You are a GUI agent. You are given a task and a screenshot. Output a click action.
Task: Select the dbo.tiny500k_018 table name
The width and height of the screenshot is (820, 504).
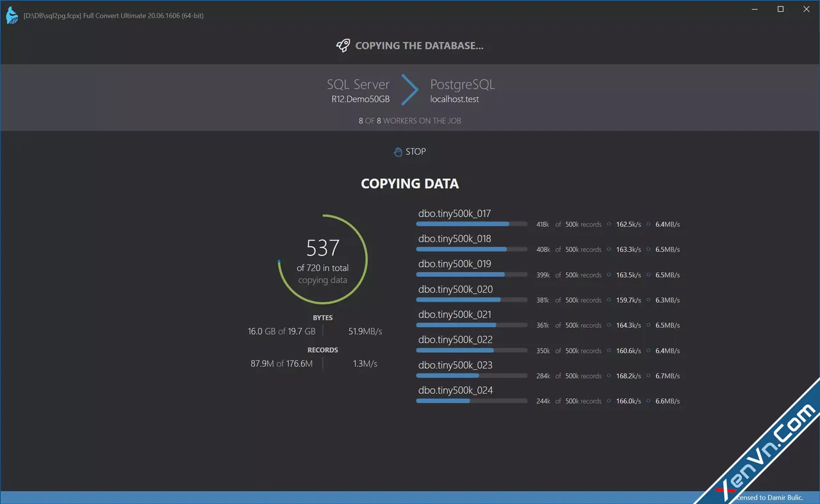[455, 239]
